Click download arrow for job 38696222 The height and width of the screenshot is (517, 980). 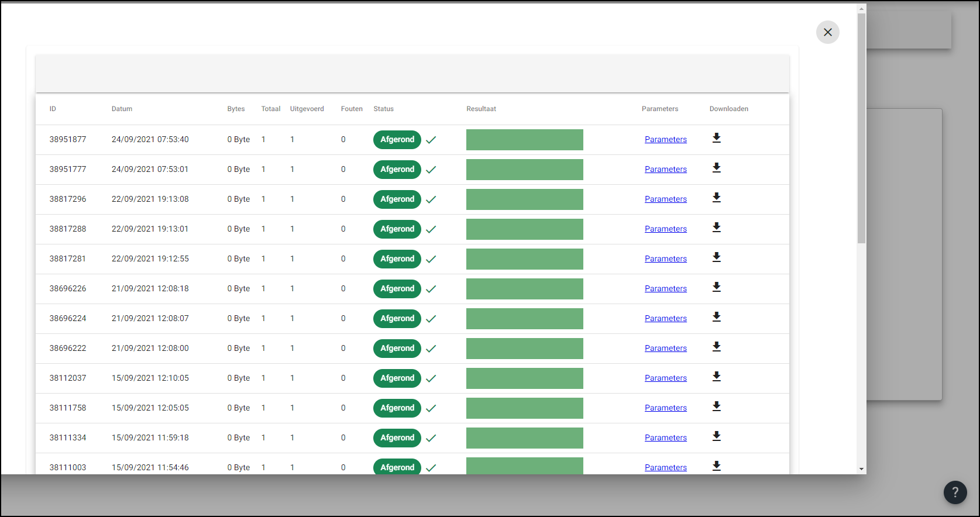[716, 347]
